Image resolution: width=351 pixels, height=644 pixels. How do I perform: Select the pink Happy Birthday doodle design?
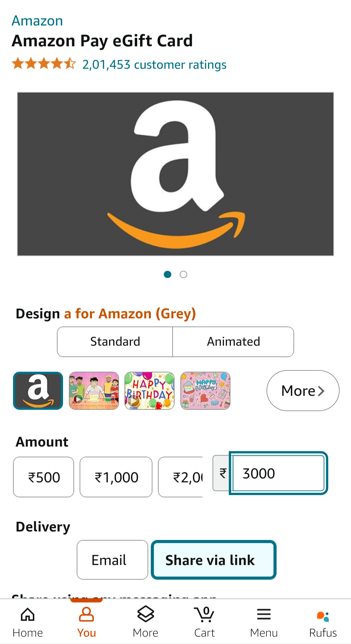[x=205, y=391]
